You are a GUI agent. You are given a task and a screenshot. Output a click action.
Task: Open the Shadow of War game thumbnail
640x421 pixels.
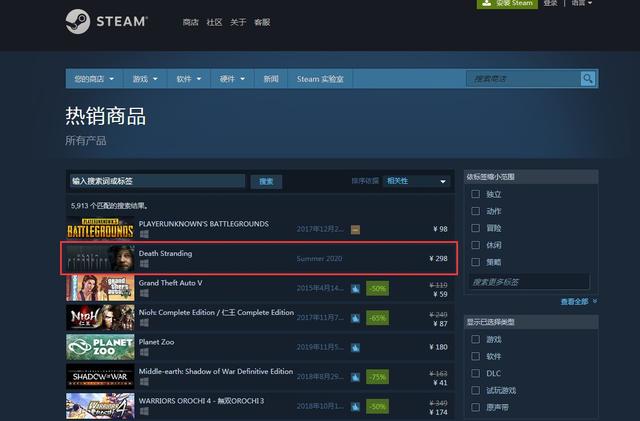[100, 376]
